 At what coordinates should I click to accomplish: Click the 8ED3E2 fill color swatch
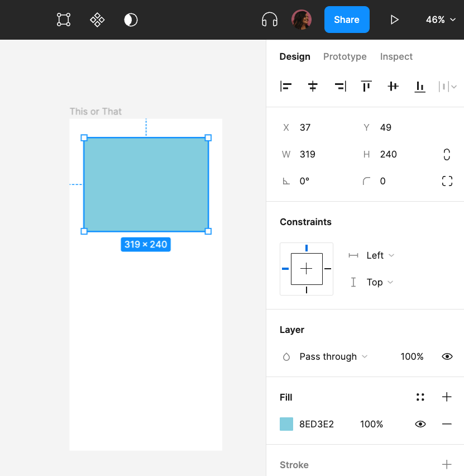click(x=286, y=424)
